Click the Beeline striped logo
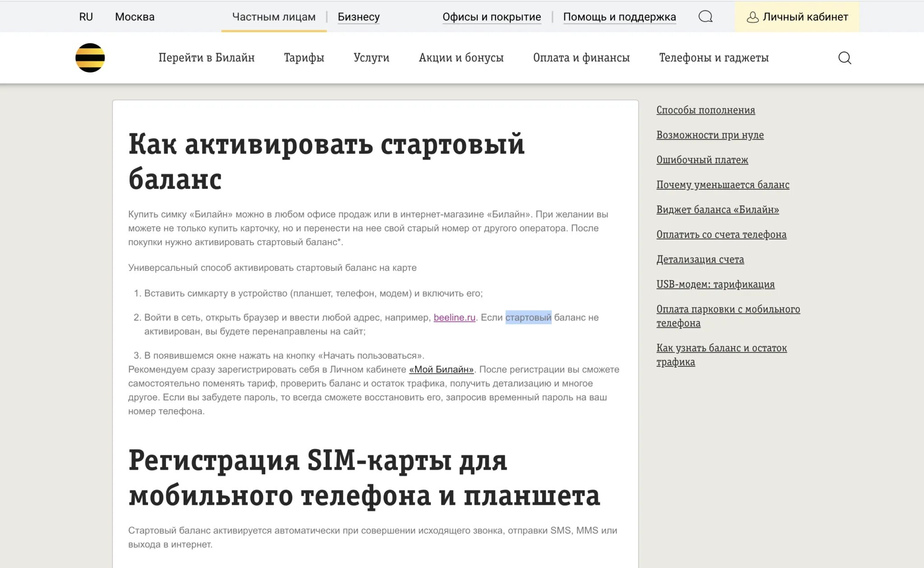The image size is (924, 568). pyautogui.click(x=90, y=58)
